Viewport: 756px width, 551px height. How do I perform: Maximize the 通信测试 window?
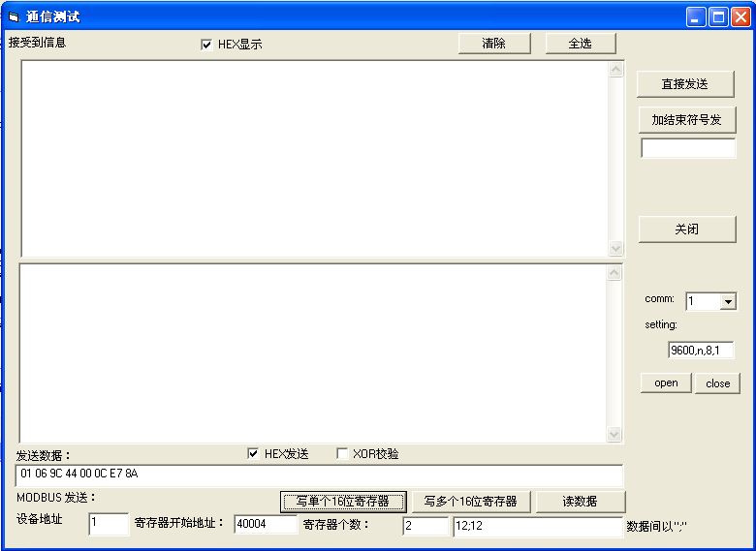click(x=718, y=17)
